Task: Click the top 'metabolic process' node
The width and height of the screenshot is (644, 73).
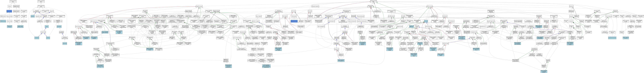Action: 199,6
